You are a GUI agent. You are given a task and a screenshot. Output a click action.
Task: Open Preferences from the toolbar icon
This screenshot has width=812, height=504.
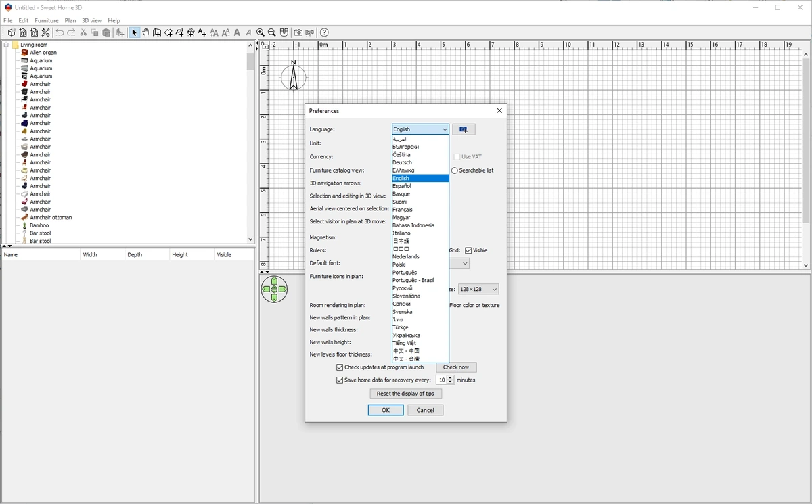coord(45,32)
